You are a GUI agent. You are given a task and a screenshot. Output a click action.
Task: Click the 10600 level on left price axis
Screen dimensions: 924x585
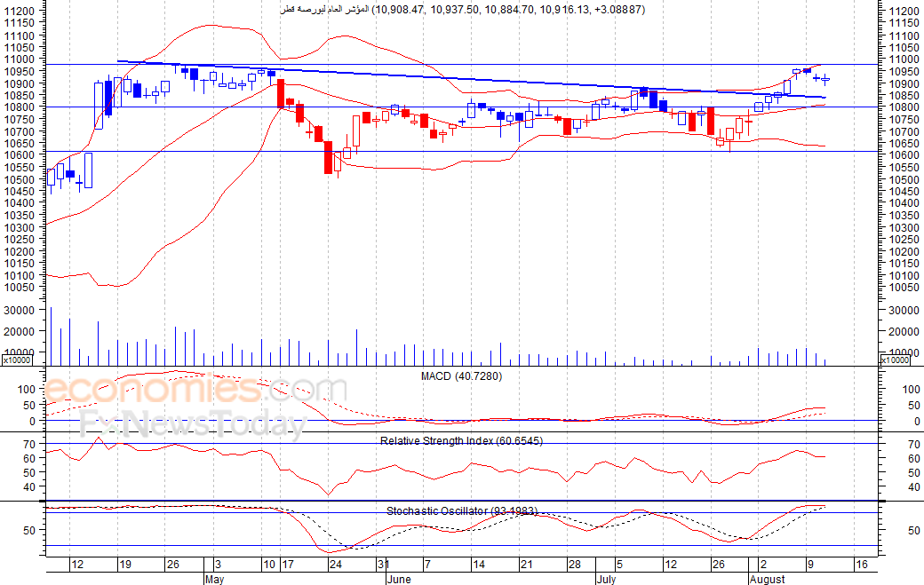pyautogui.click(x=20, y=154)
